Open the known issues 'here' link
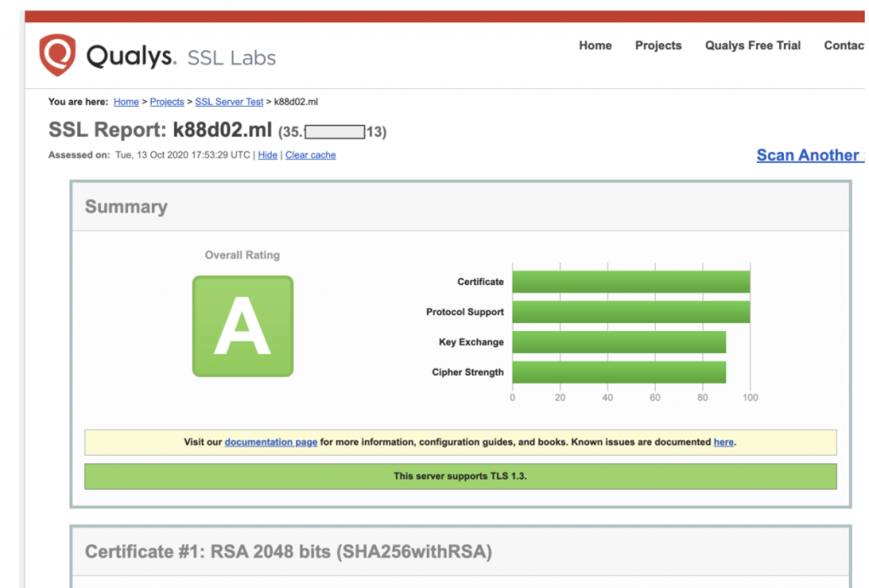 pyautogui.click(x=724, y=442)
